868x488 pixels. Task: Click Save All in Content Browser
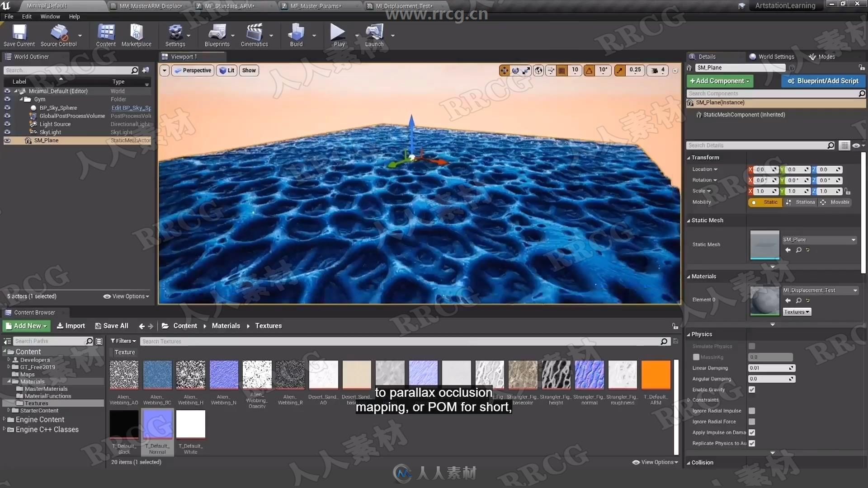(112, 326)
